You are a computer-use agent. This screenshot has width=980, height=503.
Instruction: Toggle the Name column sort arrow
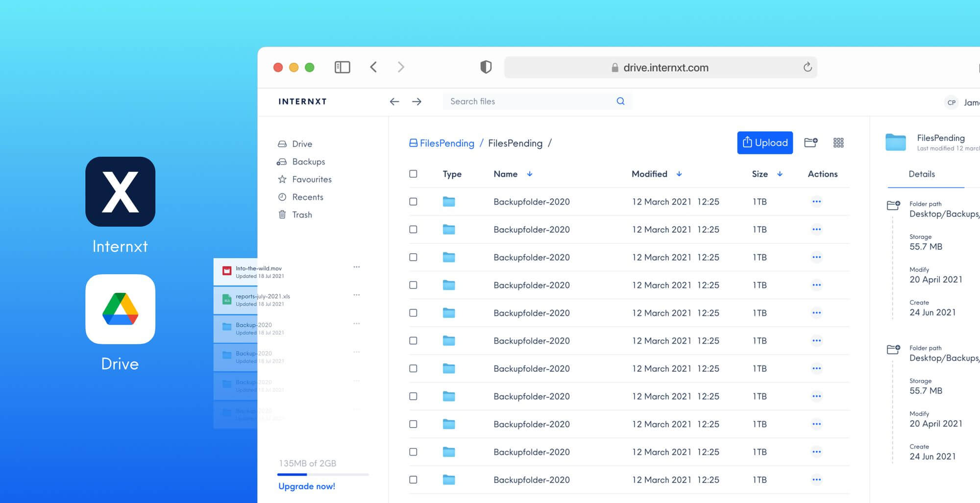(530, 174)
